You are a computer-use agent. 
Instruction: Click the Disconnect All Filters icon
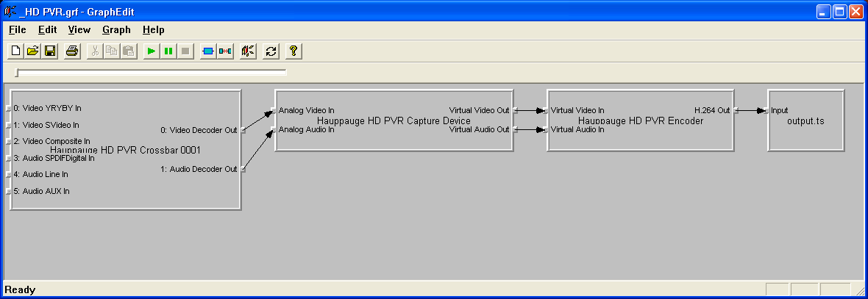(225, 51)
